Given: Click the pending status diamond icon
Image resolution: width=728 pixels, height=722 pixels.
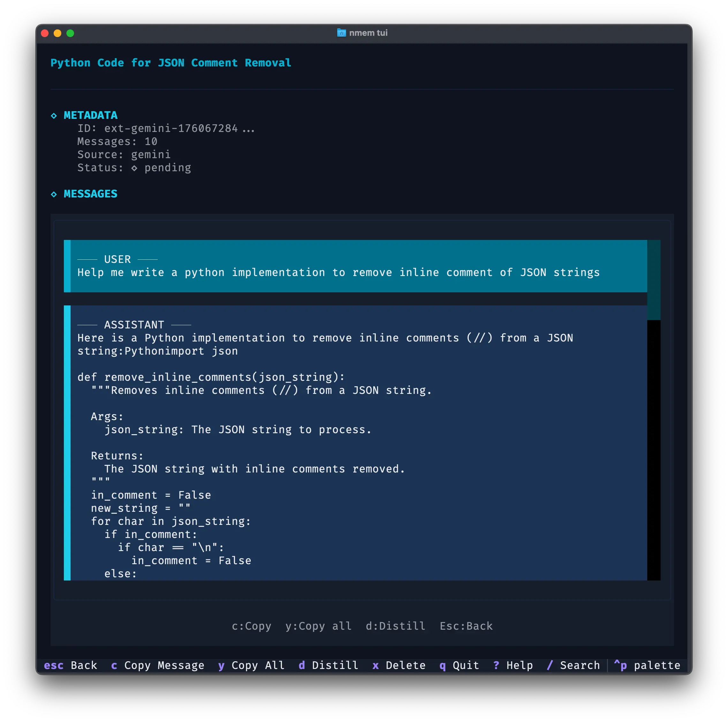Looking at the screenshot, I should (x=134, y=168).
